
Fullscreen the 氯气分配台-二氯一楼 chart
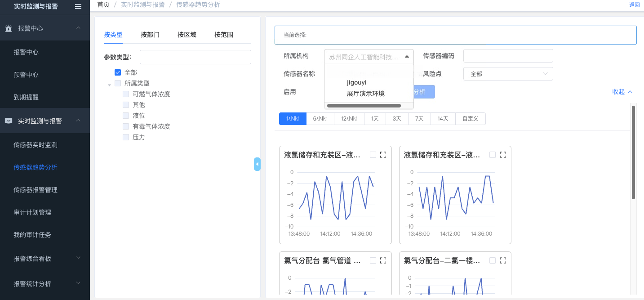(x=503, y=260)
